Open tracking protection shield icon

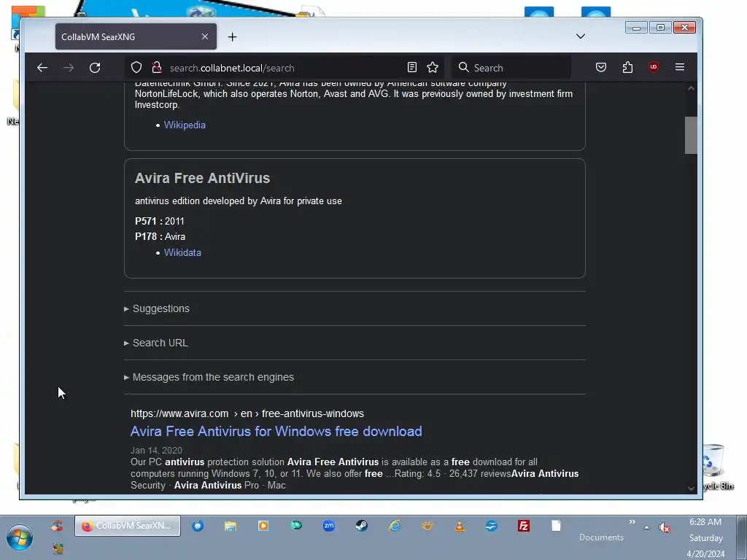pyautogui.click(x=136, y=68)
